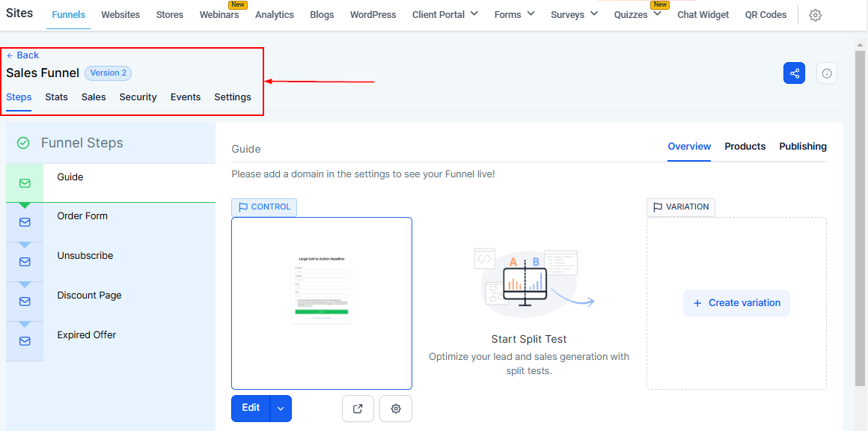Select the Unsubscribe funnel step
868x431 pixels.
pos(111,262)
